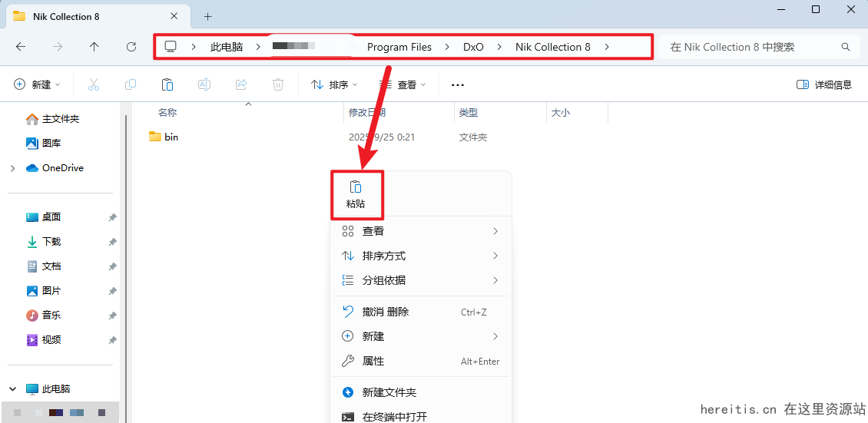868x423 pixels.
Task: Open the 分组依据 context submenu
Action: (x=421, y=280)
